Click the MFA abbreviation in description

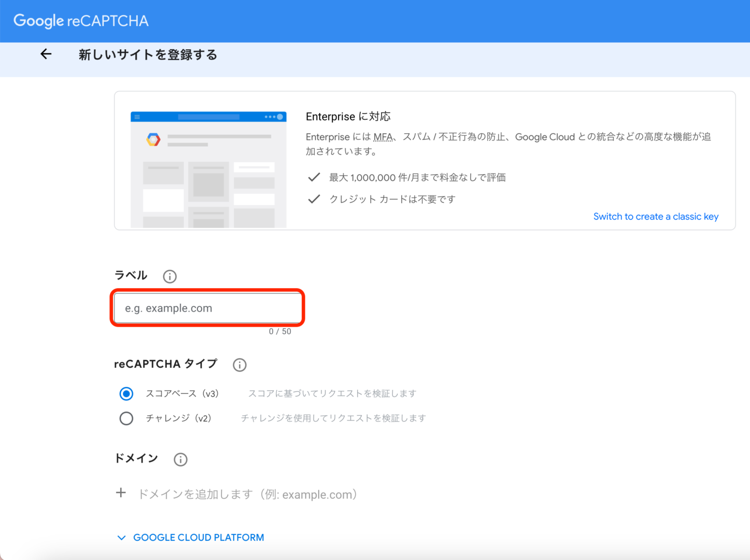tap(383, 137)
